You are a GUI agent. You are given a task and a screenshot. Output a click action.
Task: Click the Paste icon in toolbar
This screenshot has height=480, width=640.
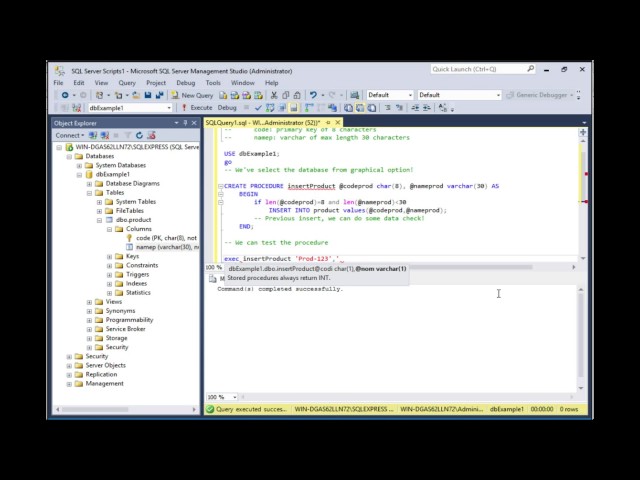297,95
